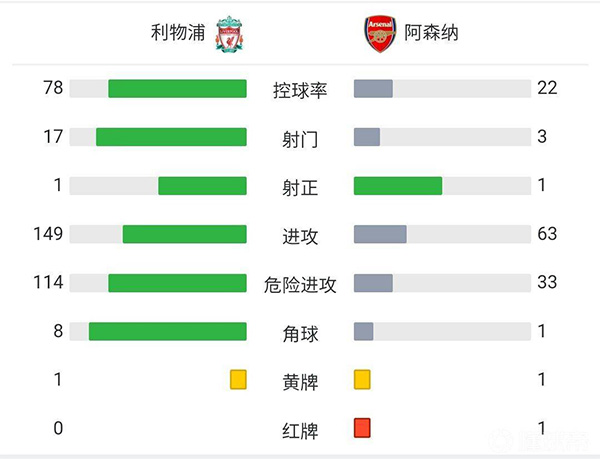Image resolution: width=600 pixels, height=459 pixels.
Task: Click Arsenal's yellow card icon
Action: (362, 380)
